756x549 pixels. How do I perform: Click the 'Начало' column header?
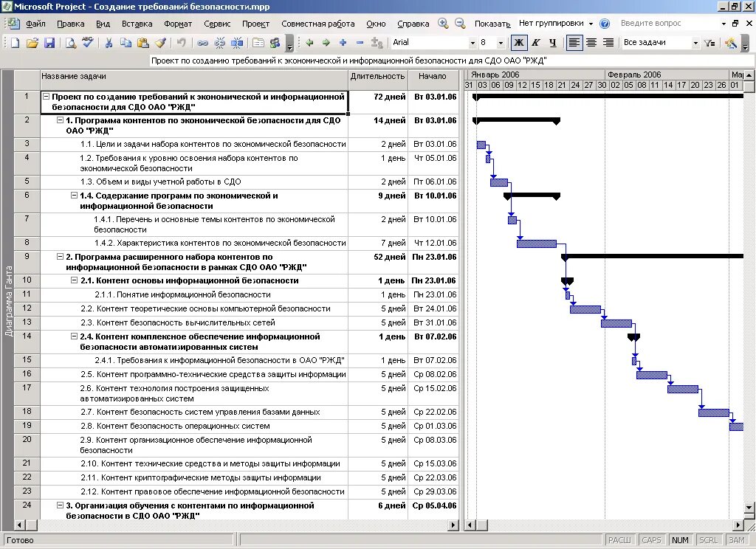[x=433, y=80]
